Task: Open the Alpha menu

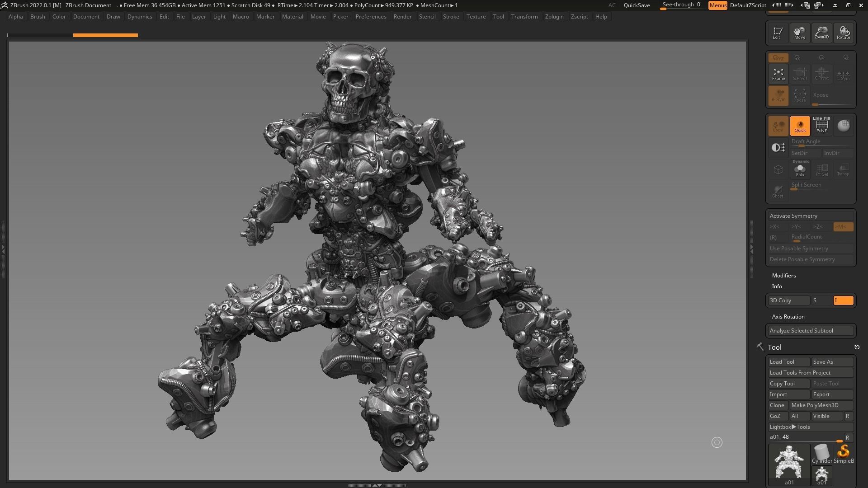Action: coord(15,17)
